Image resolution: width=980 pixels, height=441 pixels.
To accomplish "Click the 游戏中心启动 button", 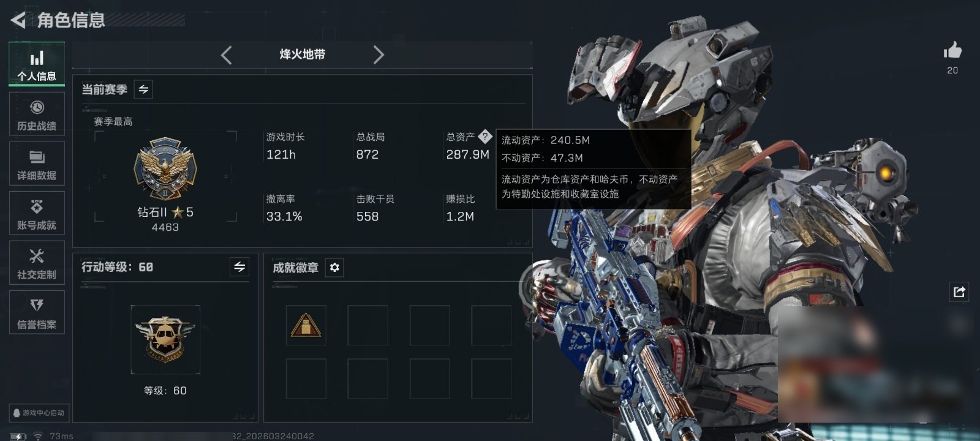I will (39, 413).
